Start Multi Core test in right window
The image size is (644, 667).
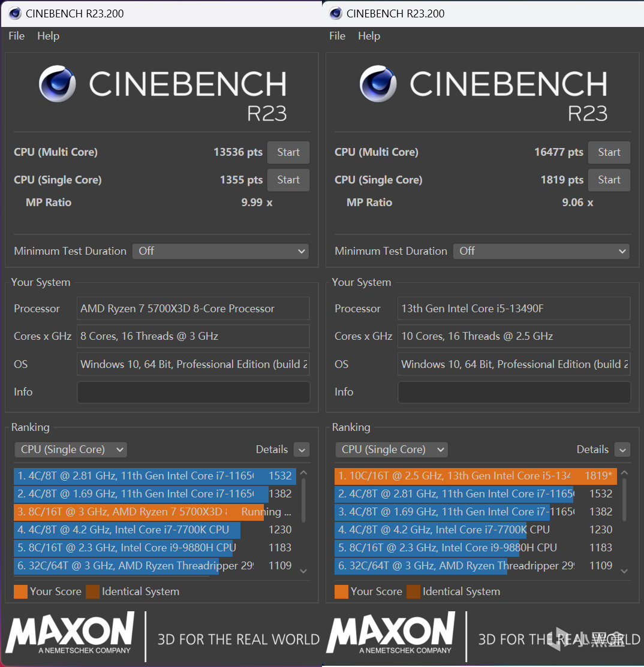point(609,152)
